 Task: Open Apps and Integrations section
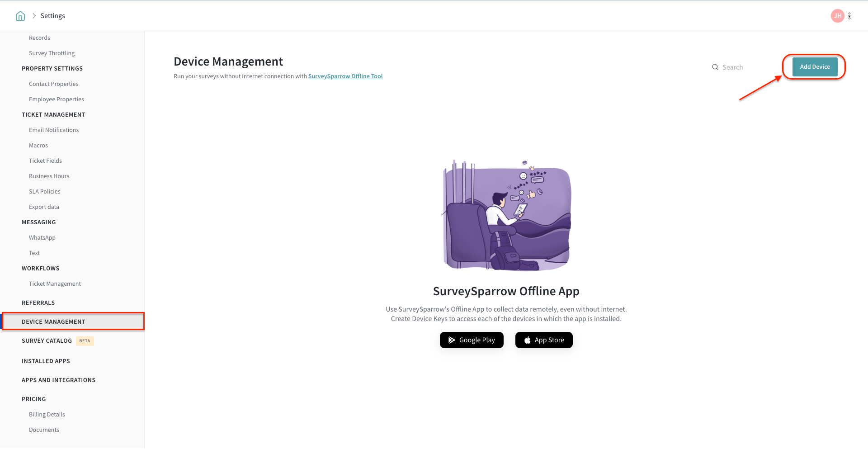pos(58,380)
